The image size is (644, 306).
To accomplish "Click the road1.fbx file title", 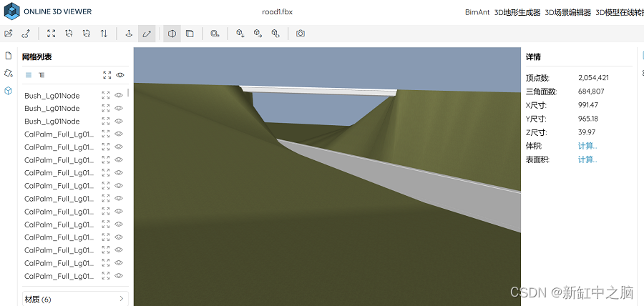I will coord(277,12).
